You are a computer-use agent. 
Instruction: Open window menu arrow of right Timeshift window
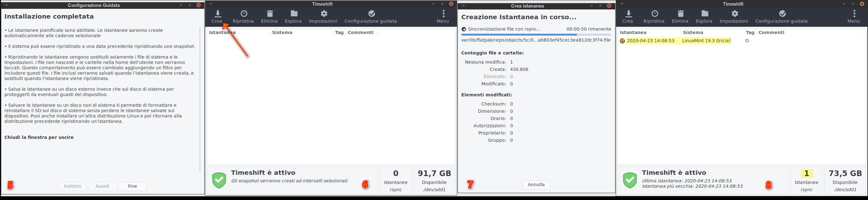pos(622,4)
